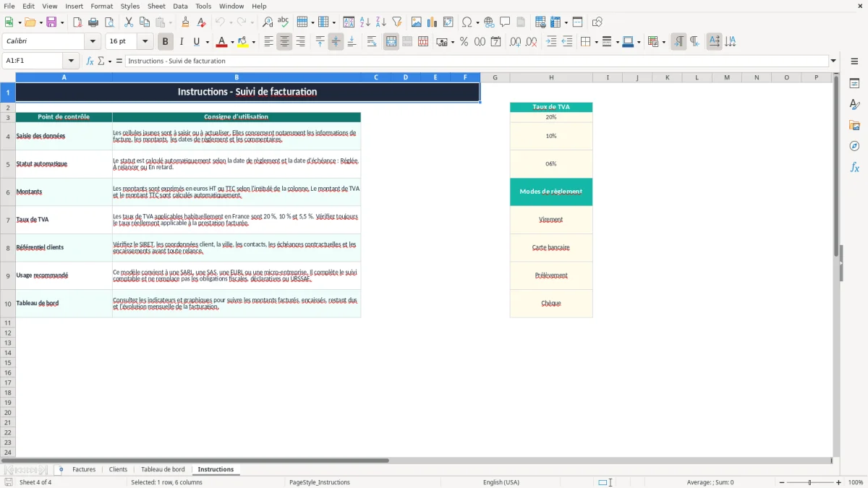This screenshot has width=868, height=488.
Task: Click the Copy icon
Action: [x=144, y=22]
